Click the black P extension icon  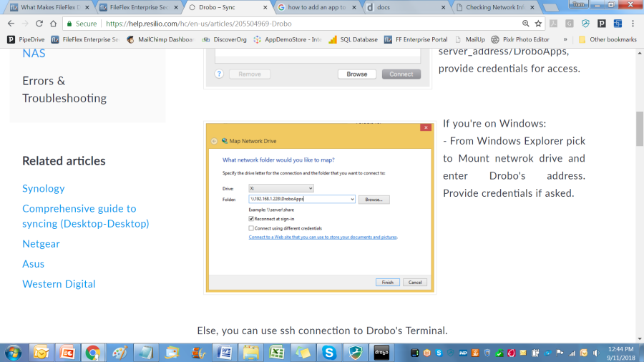pyautogui.click(x=601, y=24)
